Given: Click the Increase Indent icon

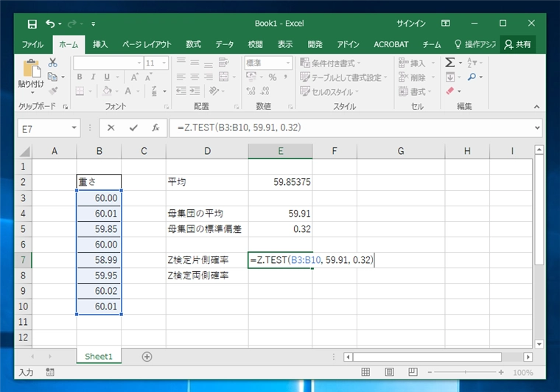Looking at the screenshot, I should [195, 91].
